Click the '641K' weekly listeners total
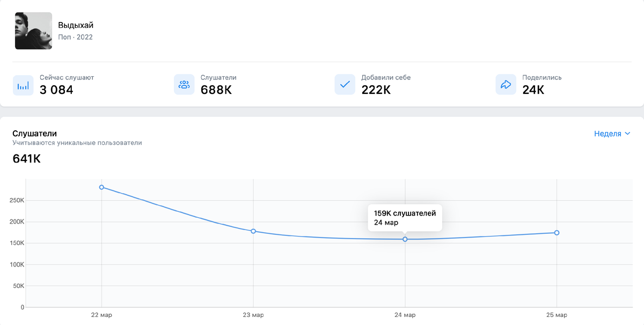This screenshot has width=644, height=325. pyautogui.click(x=26, y=159)
